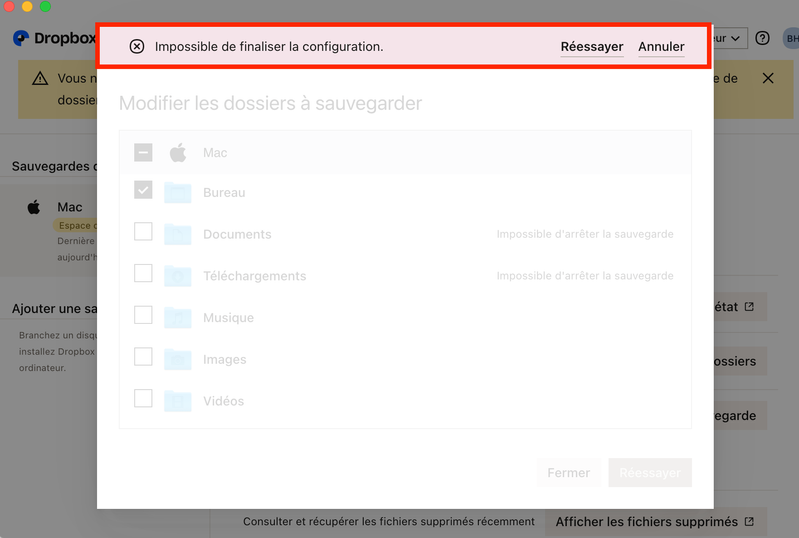This screenshot has height=538, width=799.
Task: Click the partially hidden 'état' button in background
Action: pyautogui.click(x=740, y=307)
